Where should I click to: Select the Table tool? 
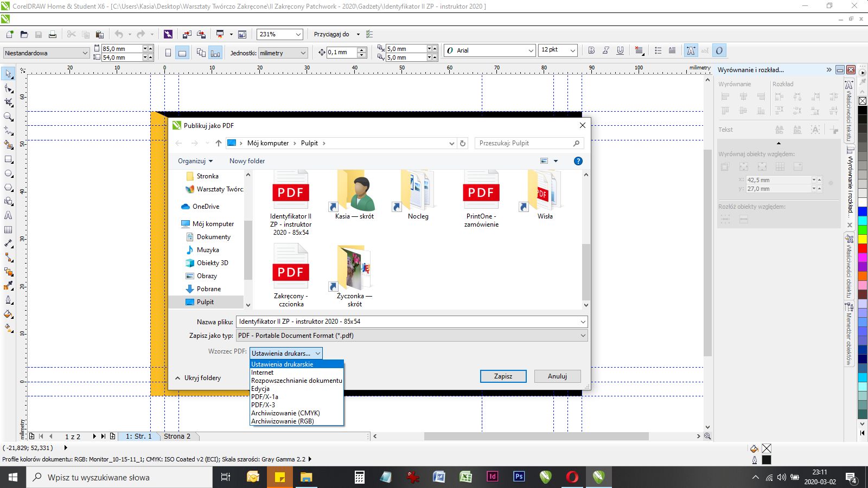(x=9, y=229)
